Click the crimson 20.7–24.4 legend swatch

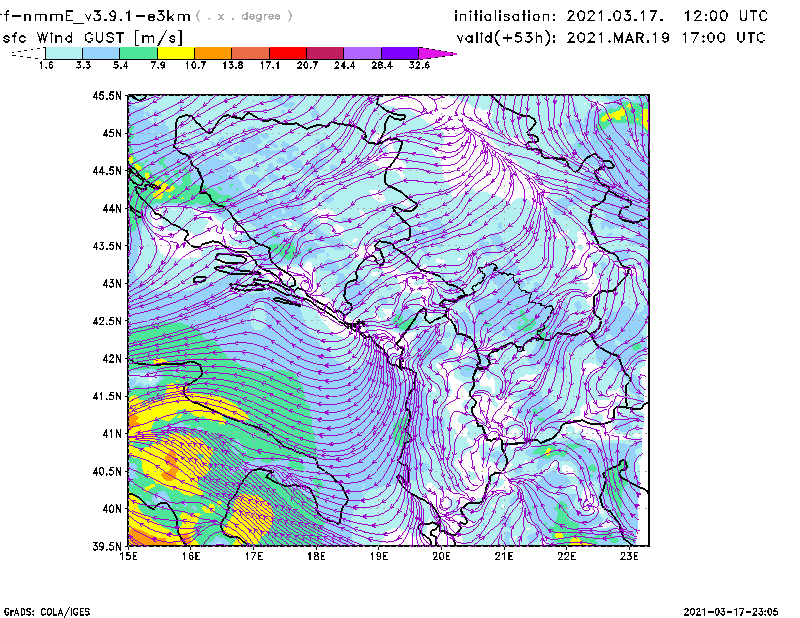325,53
